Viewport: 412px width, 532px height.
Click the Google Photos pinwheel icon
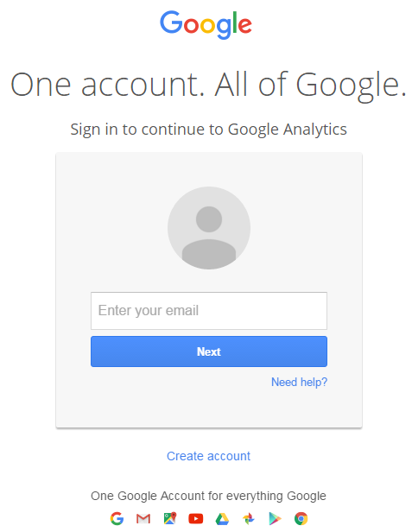pyautogui.click(x=249, y=518)
